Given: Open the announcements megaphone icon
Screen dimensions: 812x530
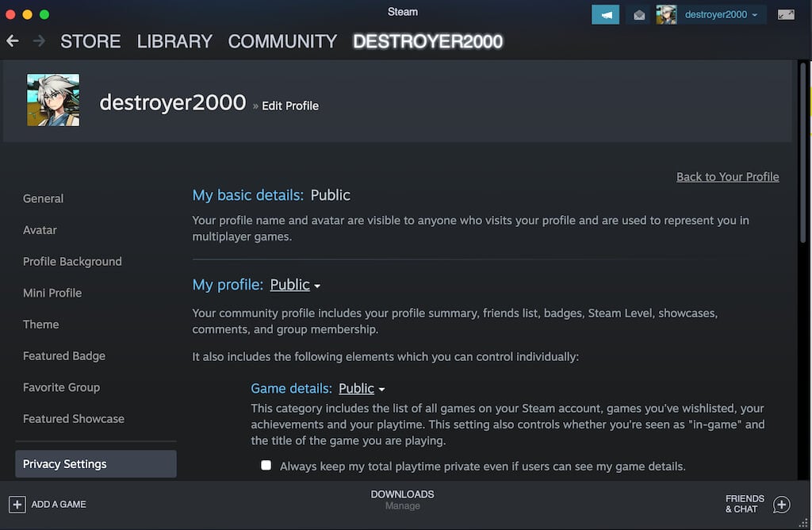Looking at the screenshot, I should pos(605,15).
